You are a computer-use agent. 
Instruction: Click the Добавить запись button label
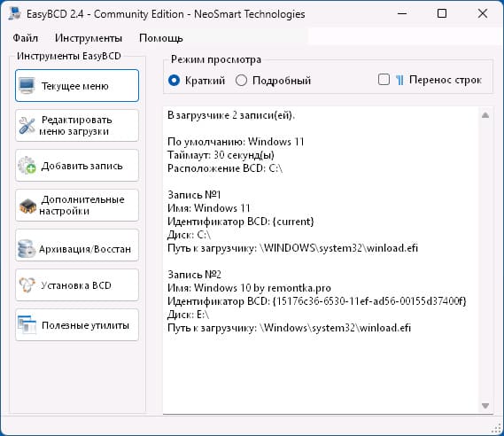(82, 166)
